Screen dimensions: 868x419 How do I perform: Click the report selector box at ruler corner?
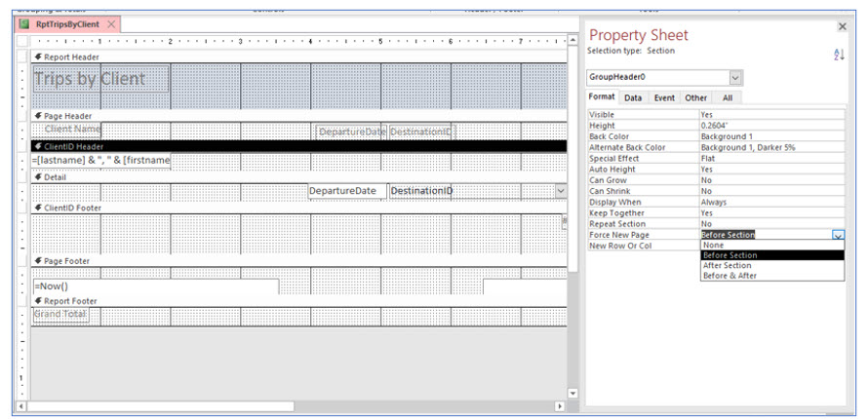(x=21, y=41)
